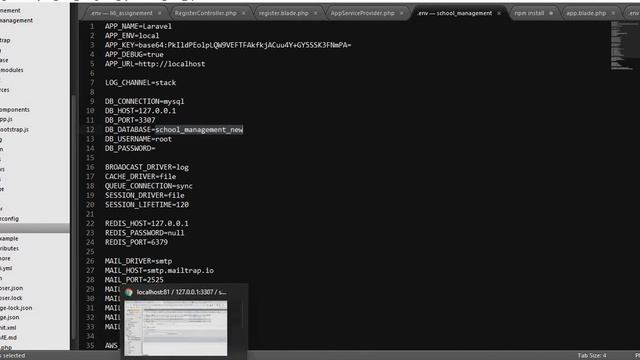
Task: Click the 'localhost:81 / 127.0.0.1:3307' preview title
Action: pyautogui.click(x=181, y=292)
